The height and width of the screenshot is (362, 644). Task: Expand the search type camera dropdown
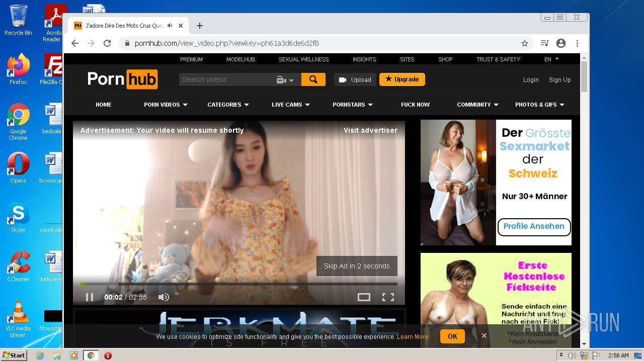[285, 79]
